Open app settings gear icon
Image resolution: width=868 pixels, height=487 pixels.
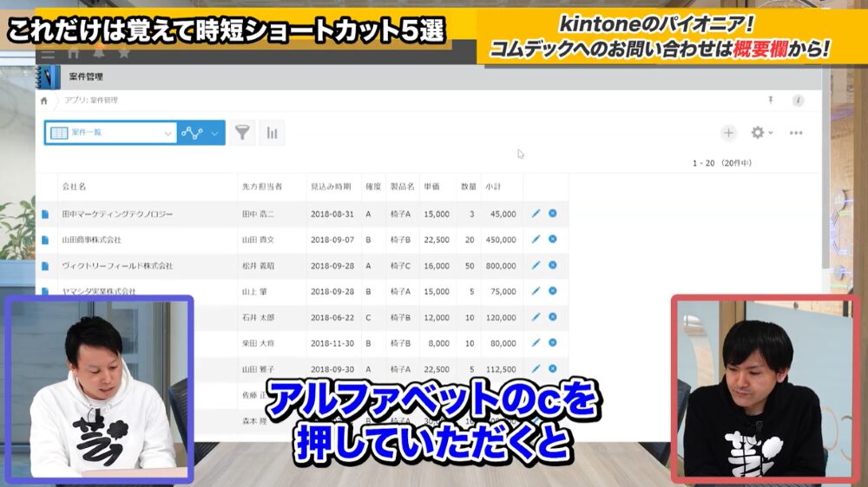click(x=757, y=132)
